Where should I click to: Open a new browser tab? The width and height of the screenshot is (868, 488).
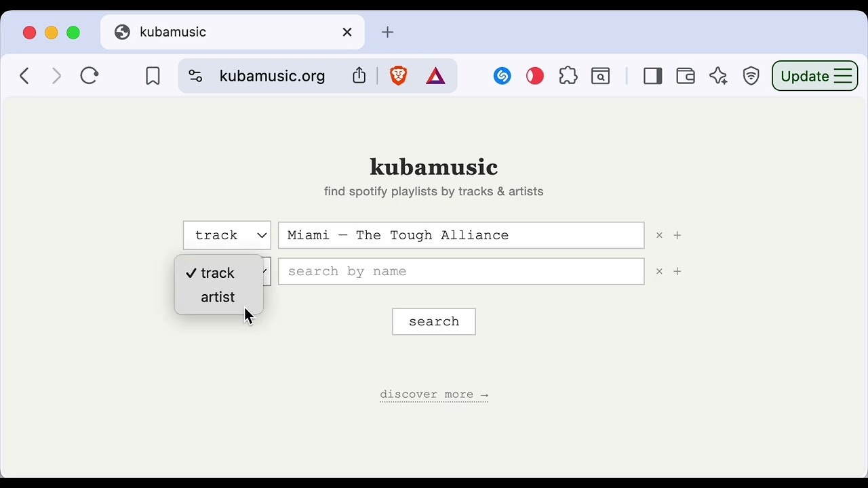point(387,32)
